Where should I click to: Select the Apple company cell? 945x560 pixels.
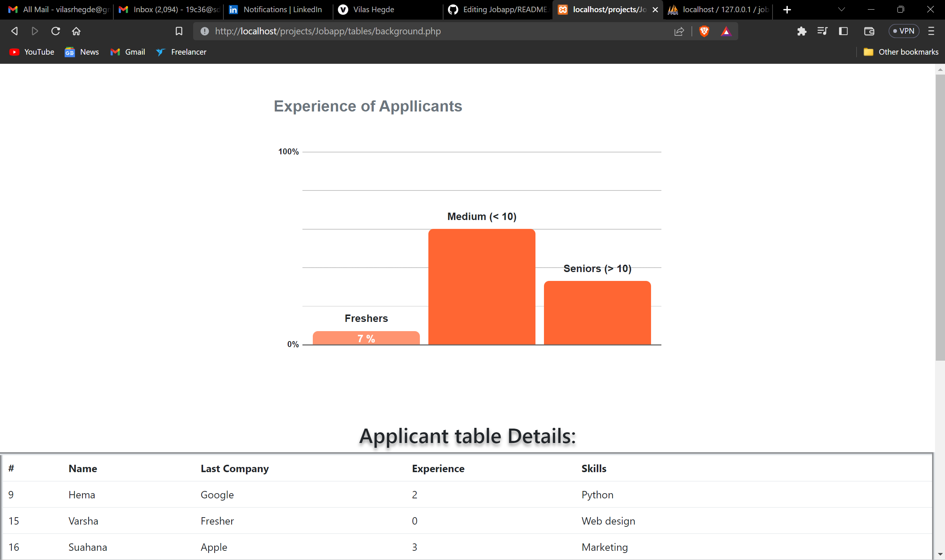(213, 547)
